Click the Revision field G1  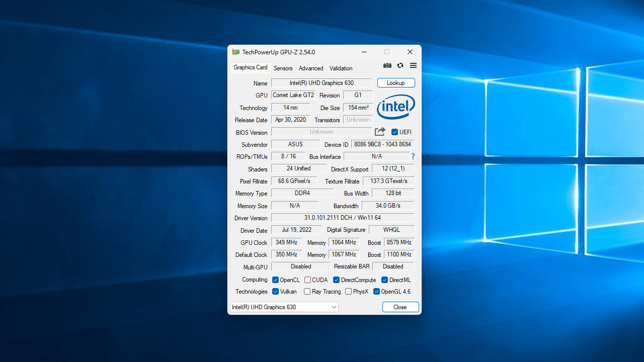click(x=358, y=95)
